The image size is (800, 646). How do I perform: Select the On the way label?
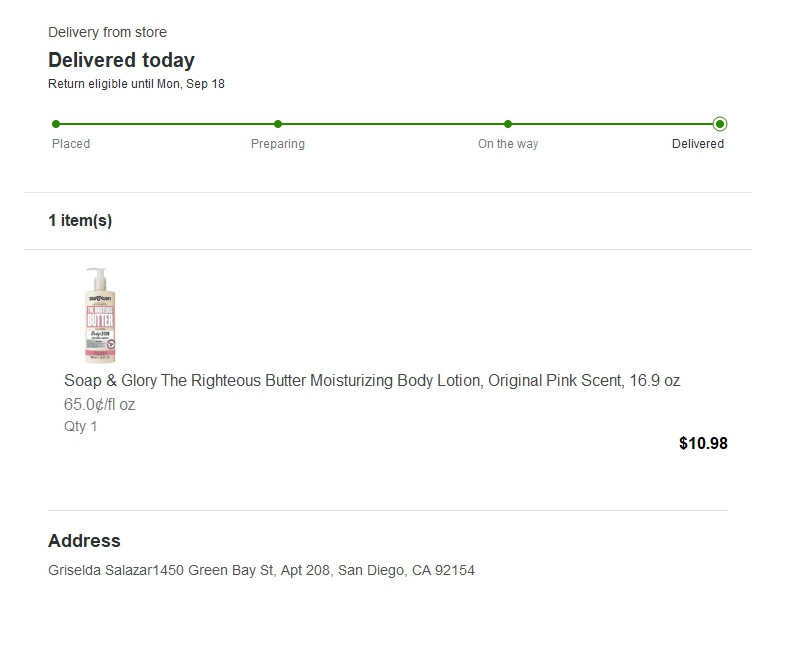coord(508,144)
